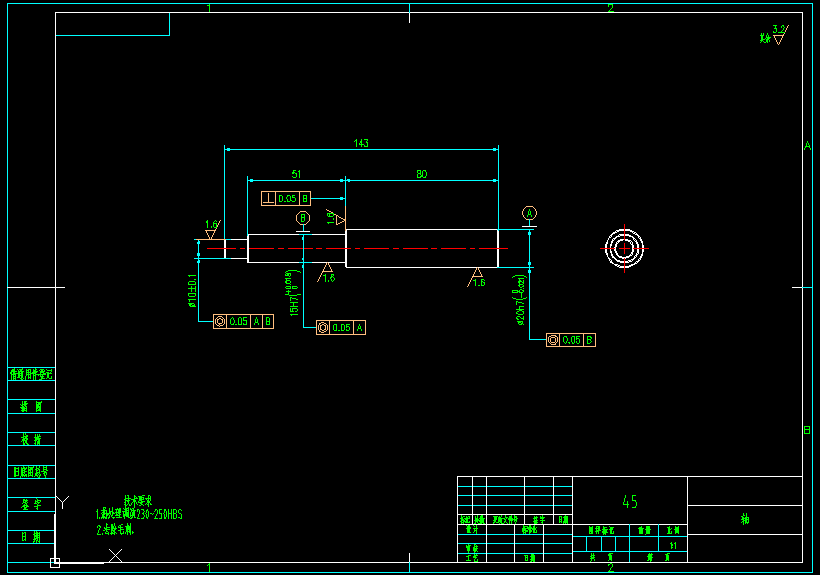The width and height of the screenshot is (820, 575).
Task: Select the dimension value 80
Action: (422, 174)
